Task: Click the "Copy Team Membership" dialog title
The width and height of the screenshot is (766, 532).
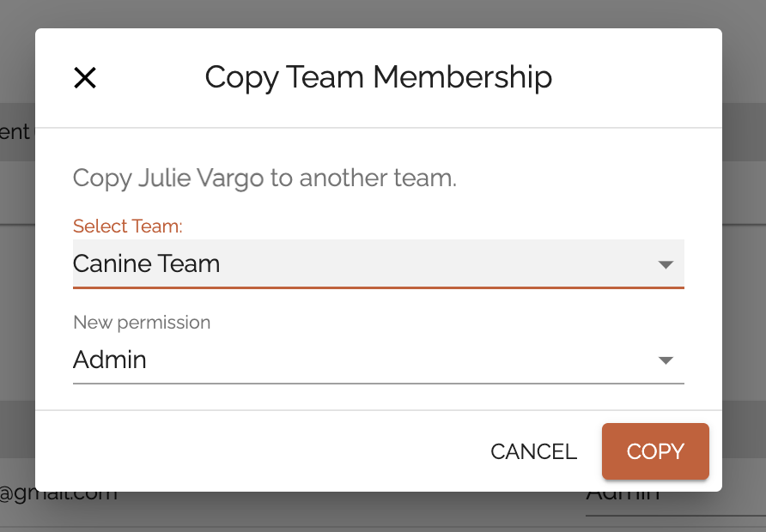Action: (378, 77)
